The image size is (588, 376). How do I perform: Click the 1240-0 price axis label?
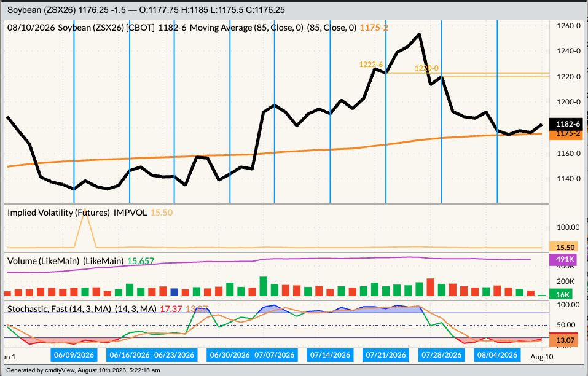(568, 52)
